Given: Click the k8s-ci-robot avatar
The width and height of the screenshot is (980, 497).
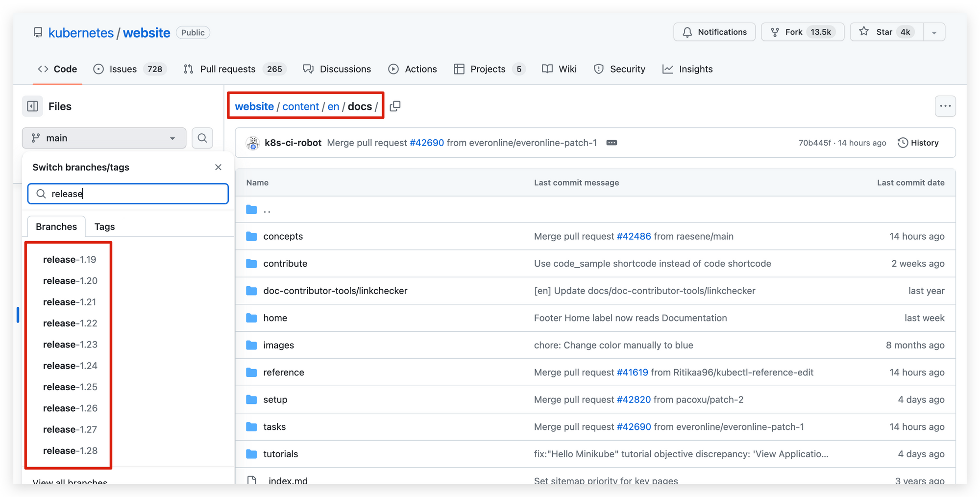Looking at the screenshot, I should (x=253, y=143).
